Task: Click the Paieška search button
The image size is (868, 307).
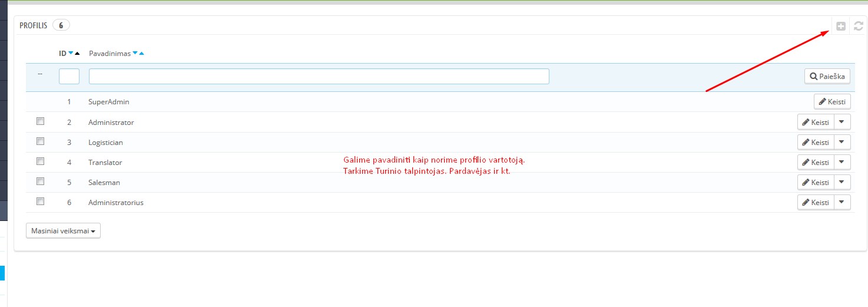Action: click(827, 77)
